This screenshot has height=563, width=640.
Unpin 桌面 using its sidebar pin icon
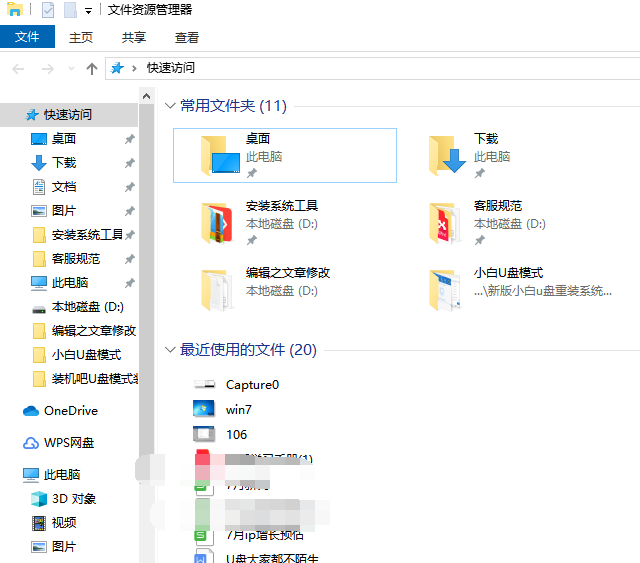(x=129, y=139)
